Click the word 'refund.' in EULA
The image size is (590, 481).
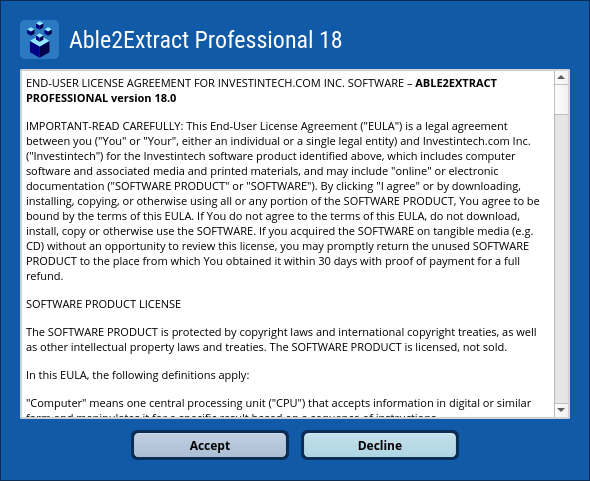pyautogui.click(x=44, y=276)
